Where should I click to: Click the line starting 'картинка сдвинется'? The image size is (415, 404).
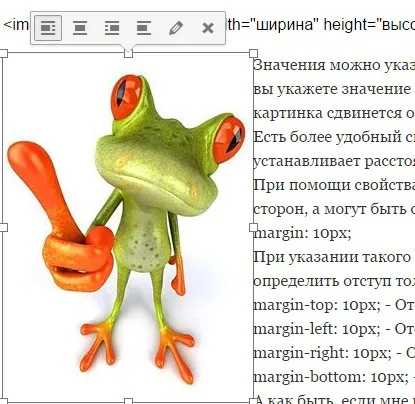pyautogui.click(x=334, y=113)
